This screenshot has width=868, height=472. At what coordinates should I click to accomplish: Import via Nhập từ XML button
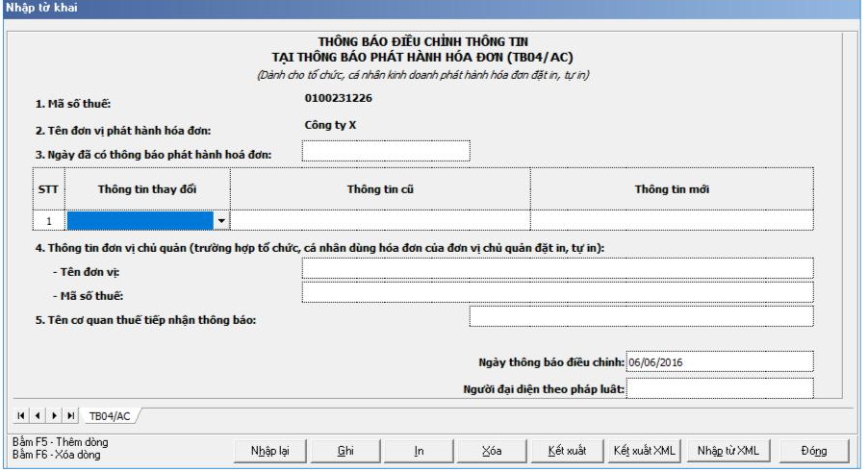click(728, 451)
